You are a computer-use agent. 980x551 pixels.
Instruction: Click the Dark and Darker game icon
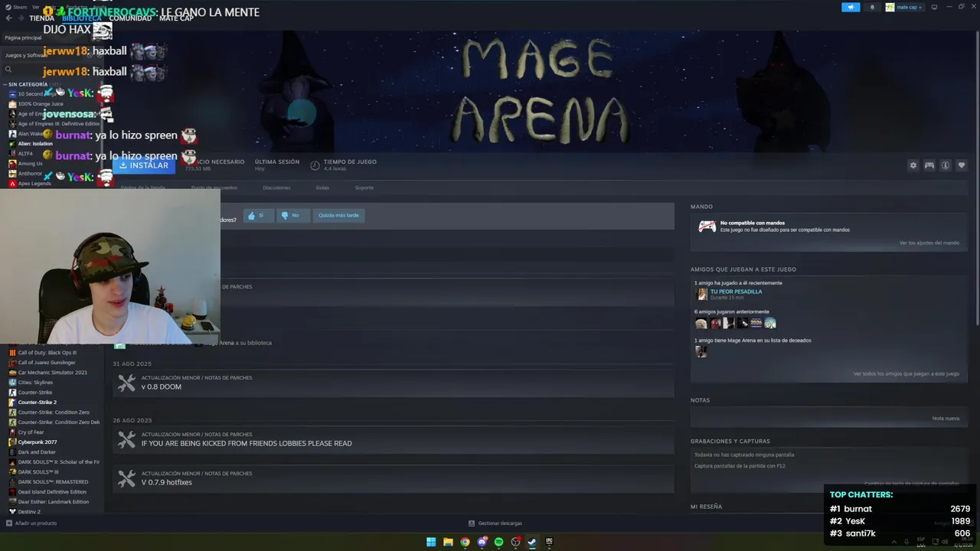point(12,452)
